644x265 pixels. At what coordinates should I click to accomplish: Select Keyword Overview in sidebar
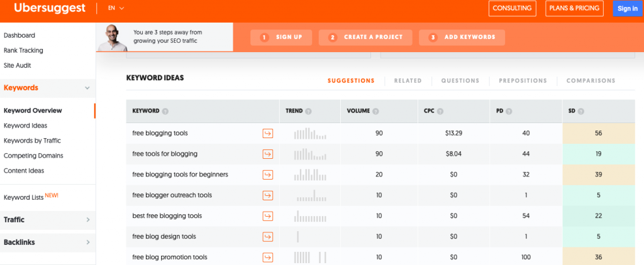pyautogui.click(x=33, y=111)
